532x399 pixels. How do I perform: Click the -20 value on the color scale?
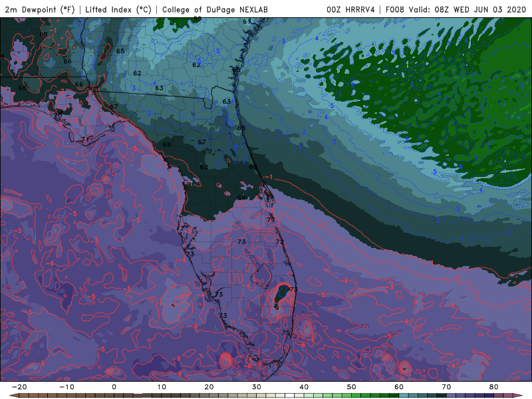pyautogui.click(x=19, y=387)
